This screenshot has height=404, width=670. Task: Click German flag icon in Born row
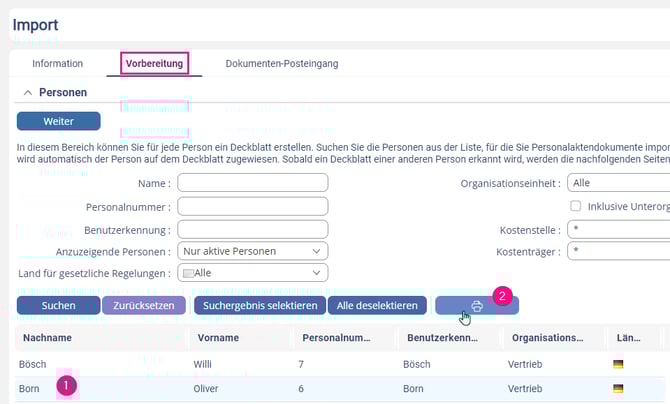(618, 388)
